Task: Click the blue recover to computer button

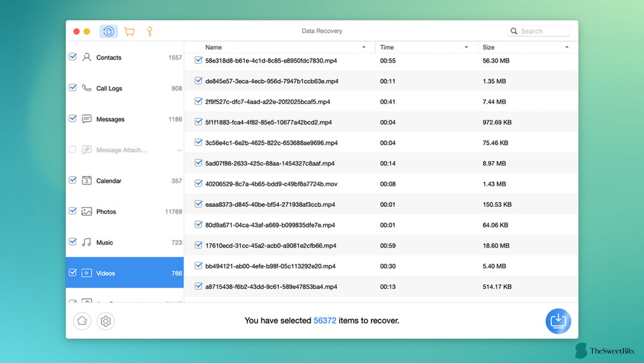Action: [558, 321]
